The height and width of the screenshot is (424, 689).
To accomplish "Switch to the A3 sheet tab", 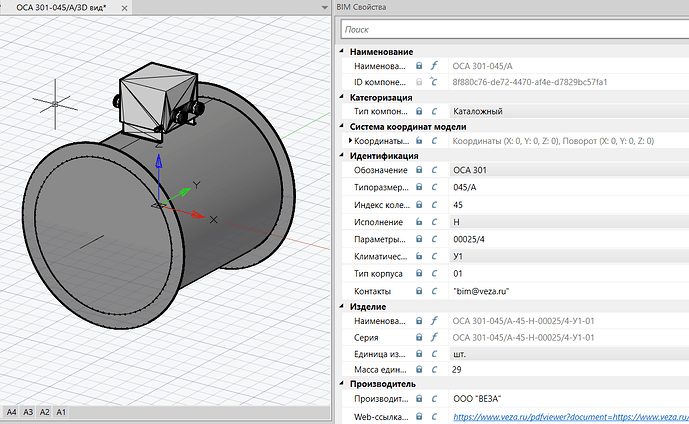I will [x=28, y=412].
